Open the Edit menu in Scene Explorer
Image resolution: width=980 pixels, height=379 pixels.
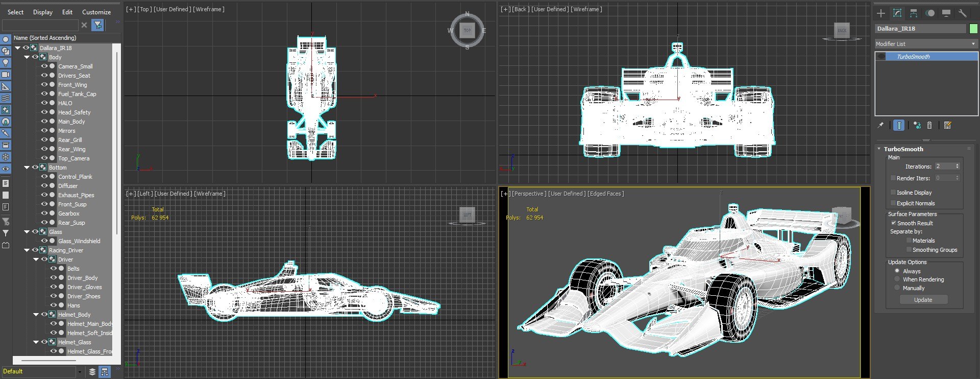click(x=67, y=12)
